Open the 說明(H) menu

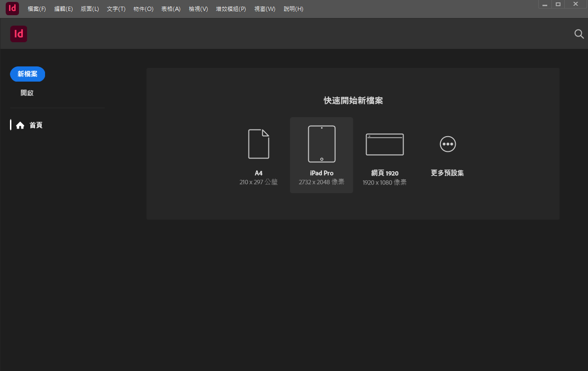294,9
